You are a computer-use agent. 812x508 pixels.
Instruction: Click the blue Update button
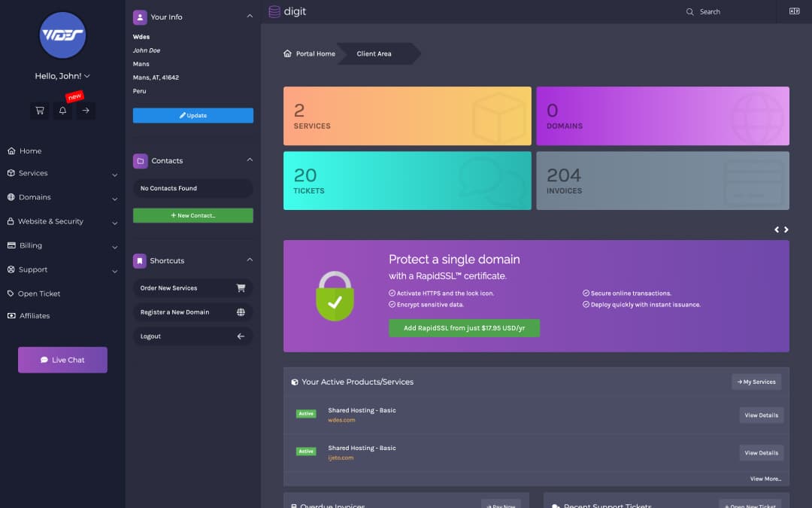click(x=193, y=116)
